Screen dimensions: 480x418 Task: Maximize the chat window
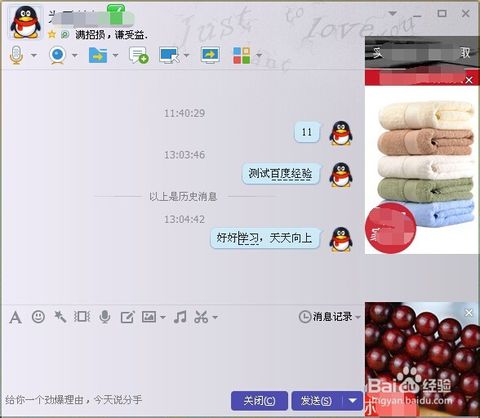click(442, 13)
